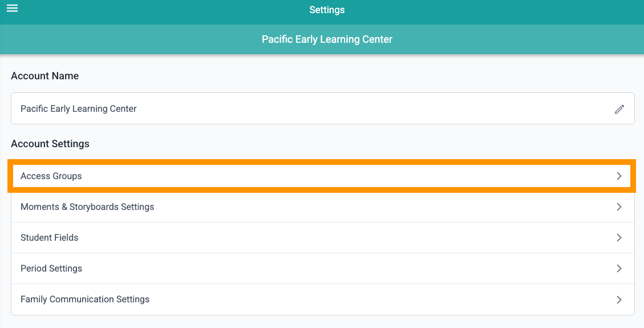Click the account name text in the box
Screen dimensions: 644x328
click(x=79, y=109)
